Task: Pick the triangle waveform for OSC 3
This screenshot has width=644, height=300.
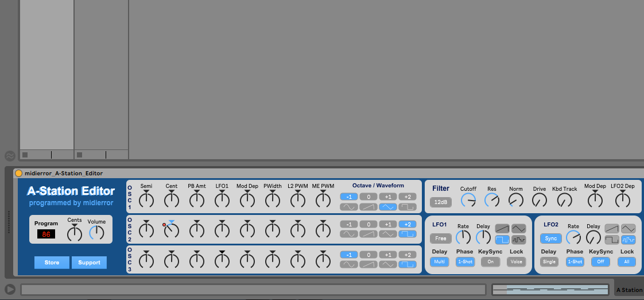Action: (x=388, y=264)
